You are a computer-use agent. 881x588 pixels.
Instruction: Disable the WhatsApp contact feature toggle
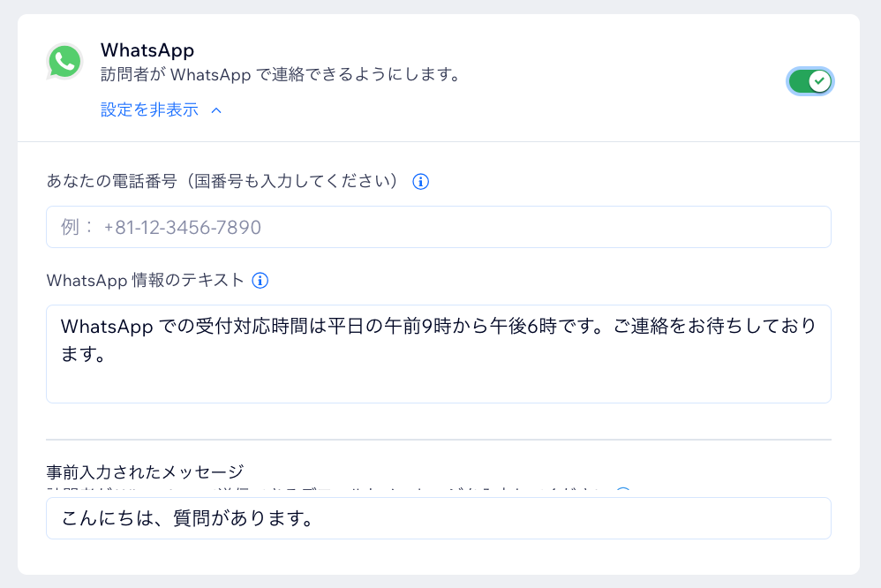[x=809, y=80]
